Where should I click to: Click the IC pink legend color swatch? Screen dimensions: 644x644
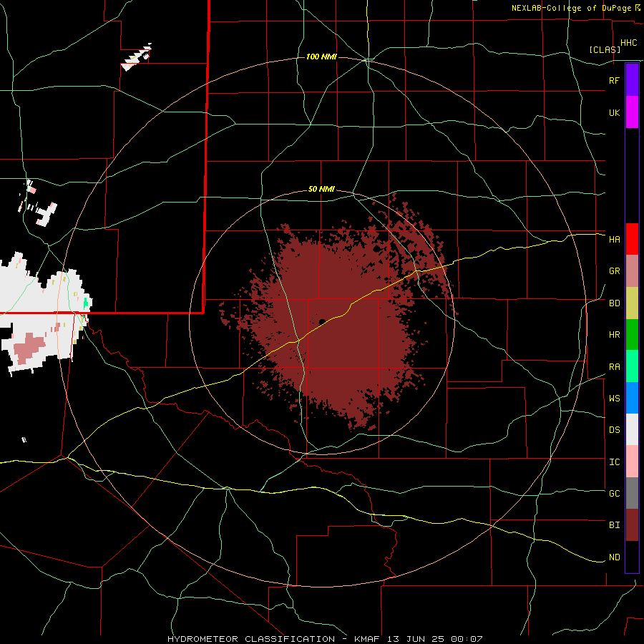(632, 462)
